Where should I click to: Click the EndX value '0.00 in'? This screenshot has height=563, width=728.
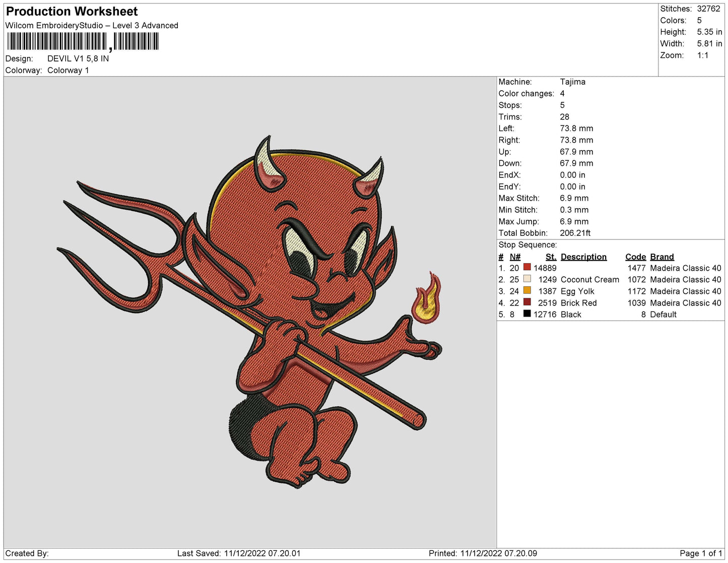click(572, 175)
